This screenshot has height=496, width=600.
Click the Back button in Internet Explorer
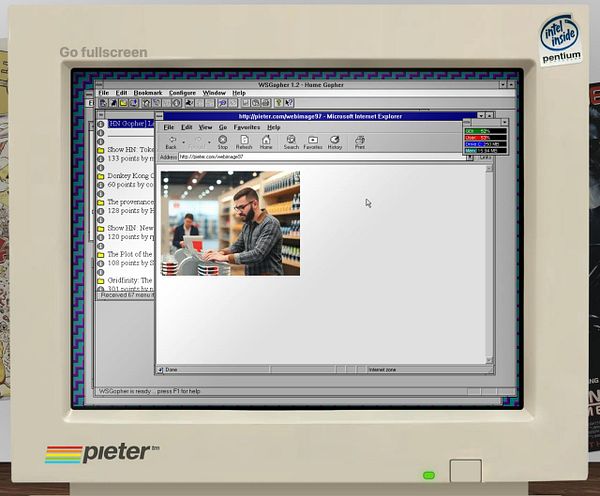click(171, 142)
